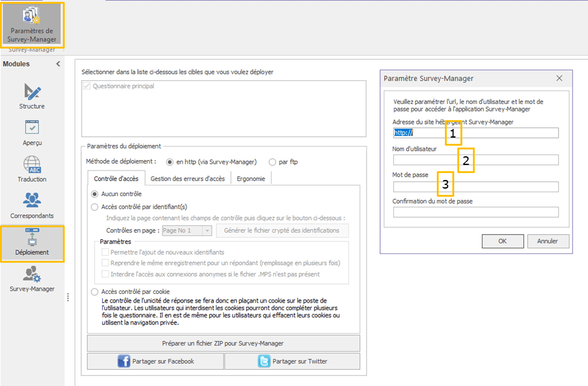Confirm the dialog with OK
588x386 pixels.
(503, 241)
